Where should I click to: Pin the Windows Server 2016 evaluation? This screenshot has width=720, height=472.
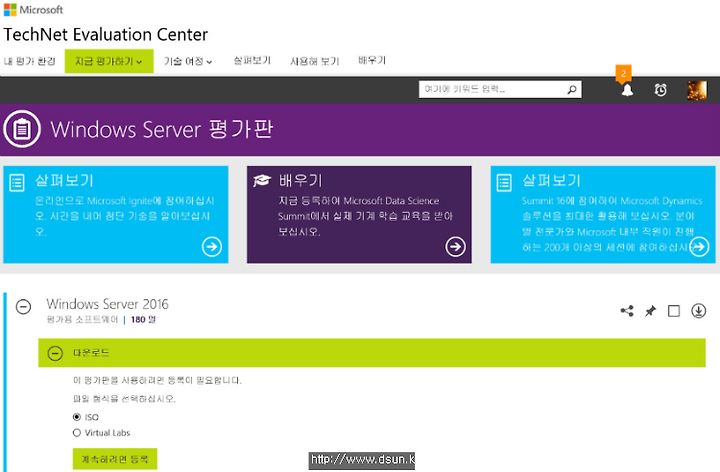tap(650, 311)
